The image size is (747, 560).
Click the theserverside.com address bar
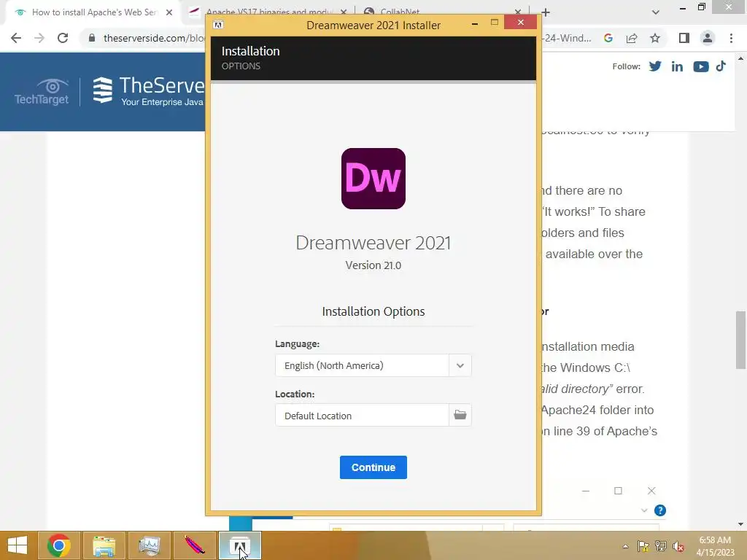[x=155, y=38]
